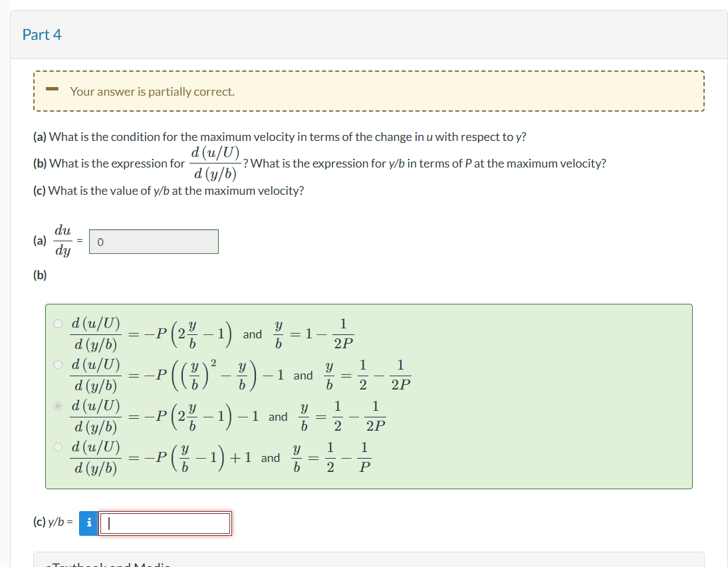Screen dimensions: 728x567
Task: Click question (a) text about maximum velocity condition
Action: click(279, 137)
